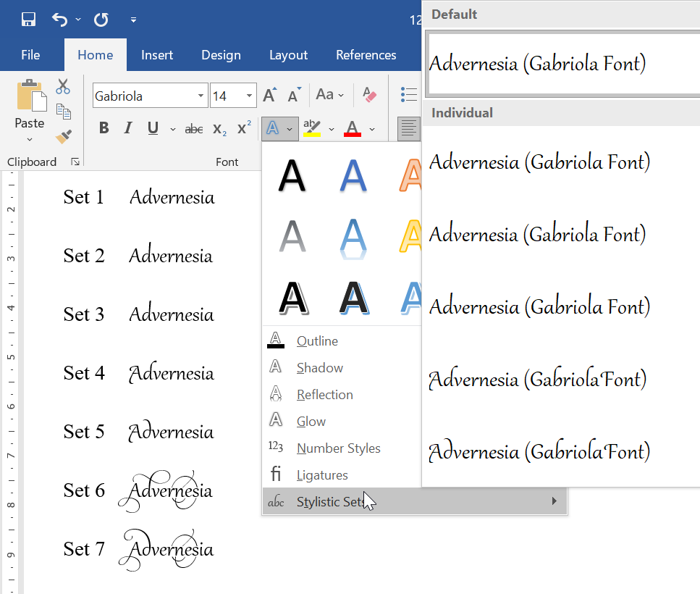700x594 pixels.
Task: Repeat the last action with redo icon
Action: point(101,20)
